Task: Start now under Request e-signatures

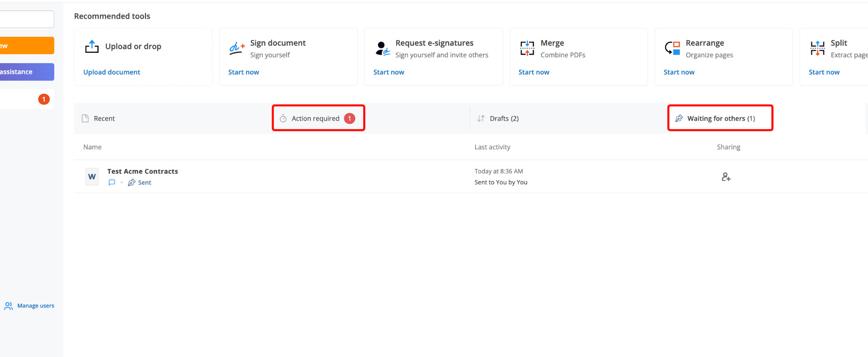Action: 389,72
